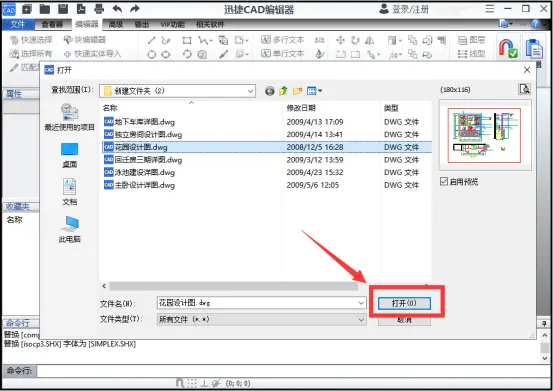Switch to the 查看器 tab

pos(52,24)
